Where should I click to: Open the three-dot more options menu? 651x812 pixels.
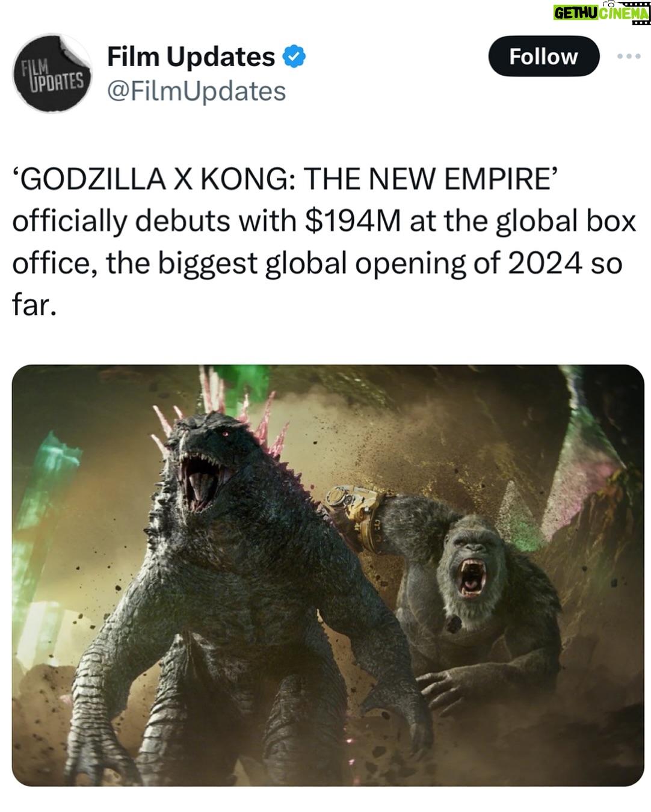point(629,56)
